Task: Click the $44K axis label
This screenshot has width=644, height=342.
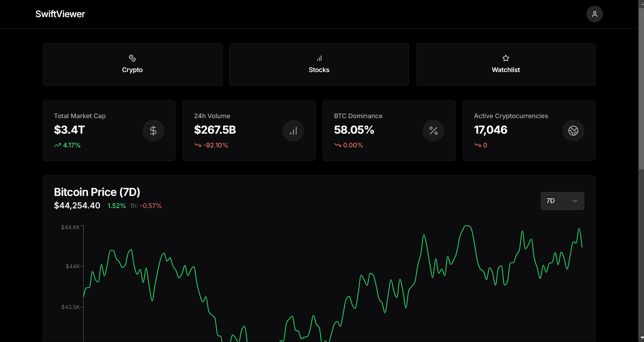Action: [73, 267]
